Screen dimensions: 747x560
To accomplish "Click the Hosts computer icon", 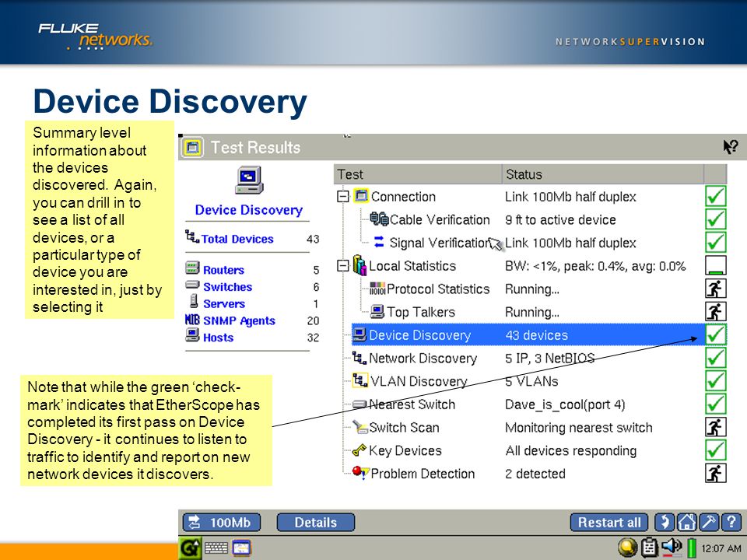I will tap(192, 334).
